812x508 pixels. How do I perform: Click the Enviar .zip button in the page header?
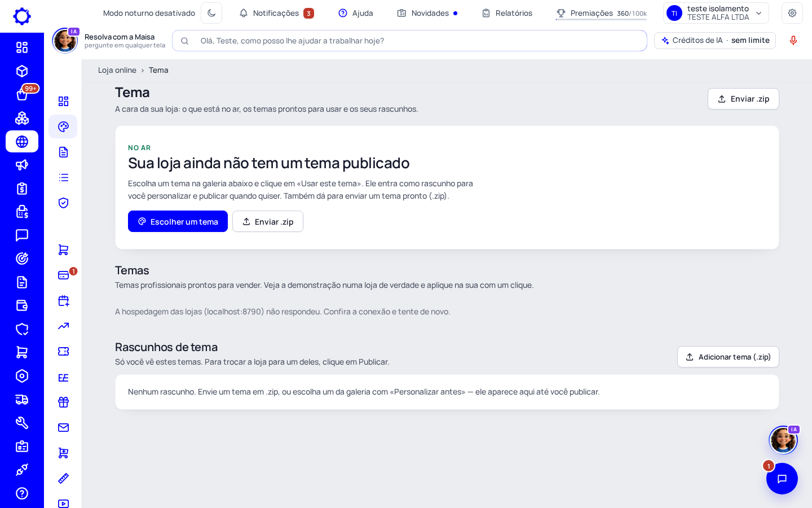(743, 99)
